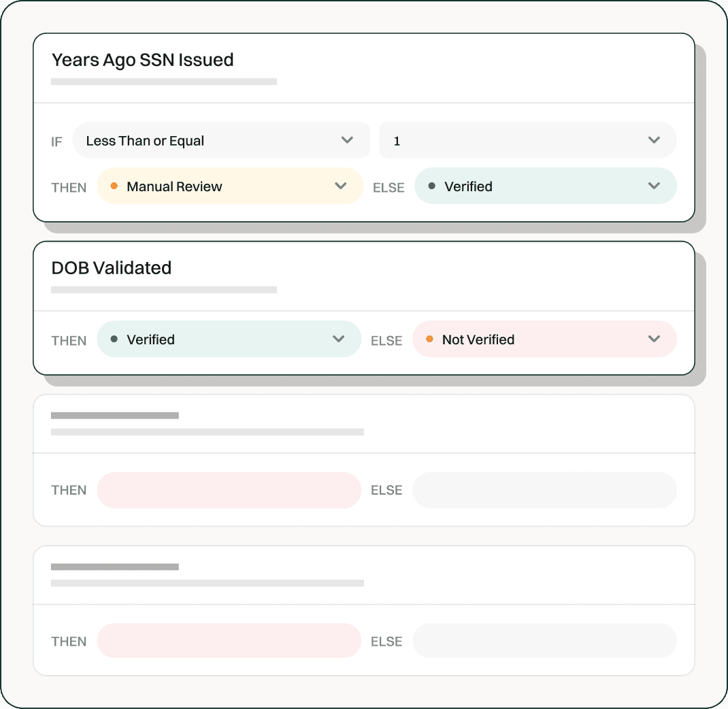Click the chevron beside Manual Review
Viewport: 728px width, 709px height.
(x=340, y=186)
